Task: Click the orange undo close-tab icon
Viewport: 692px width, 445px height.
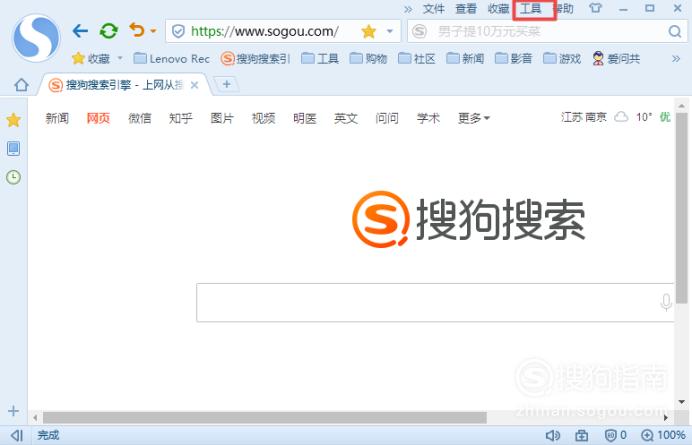Action: (x=137, y=30)
